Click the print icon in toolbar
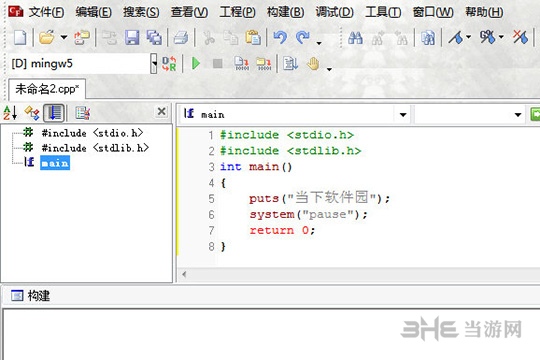Image resolution: width=540 pixels, height=360 pixels. (180, 37)
